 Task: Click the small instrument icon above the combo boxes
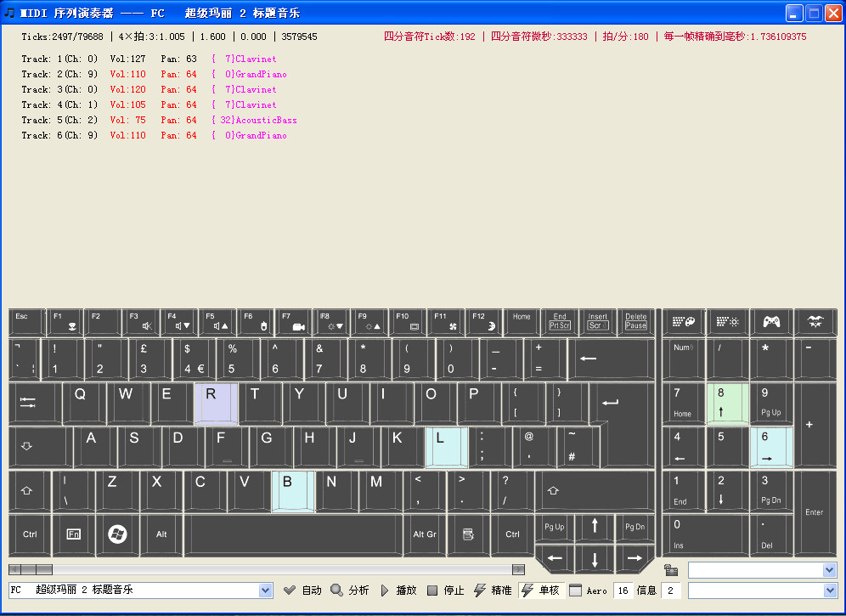671,570
